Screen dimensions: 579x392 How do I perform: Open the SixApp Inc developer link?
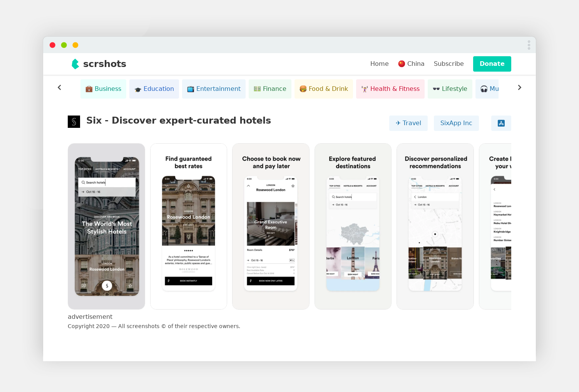tap(456, 123)
